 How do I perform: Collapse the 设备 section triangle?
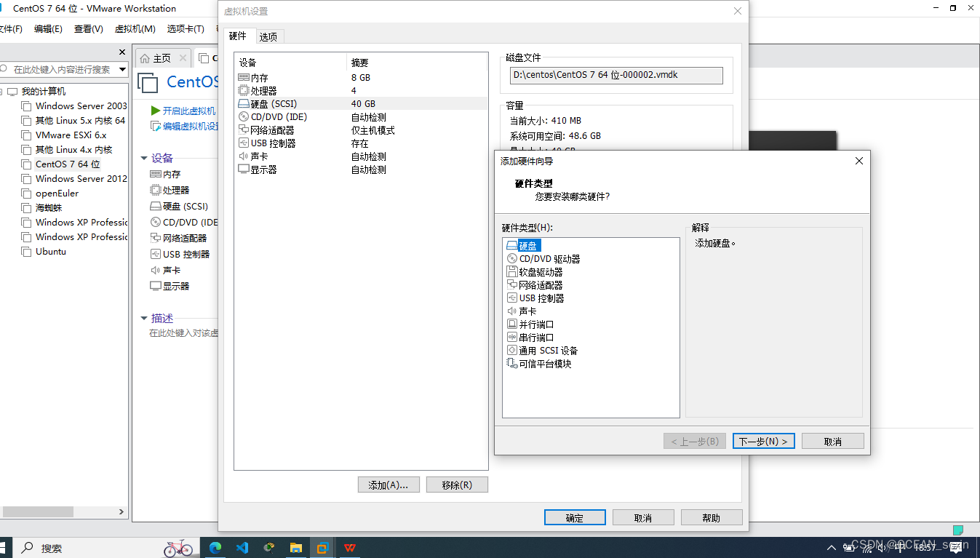[x=144, y=158]
